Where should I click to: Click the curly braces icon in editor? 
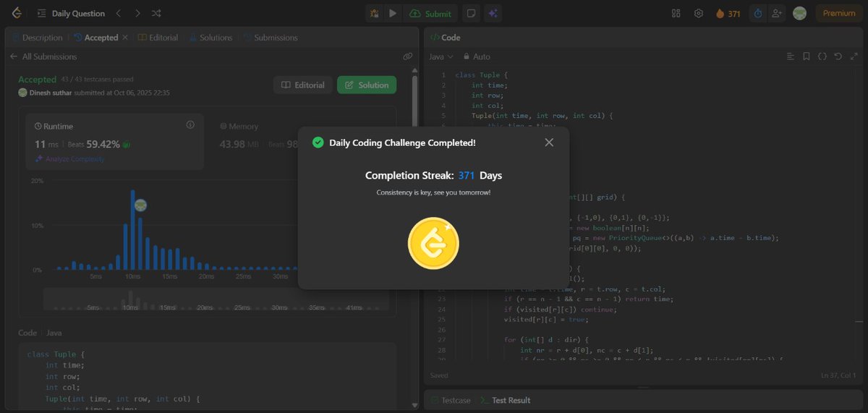[822, 56]
